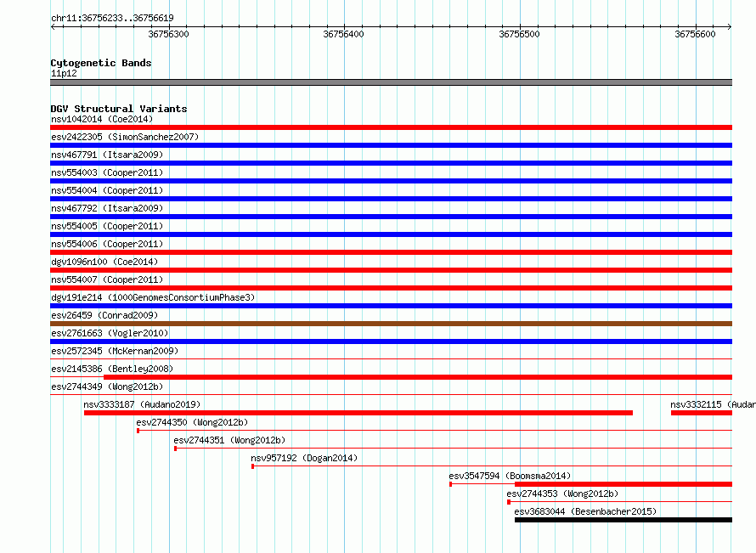Select the blue bar under nsv467791
Image resolution: width=756 pixels, height=553 pixels.
[391, 163]
